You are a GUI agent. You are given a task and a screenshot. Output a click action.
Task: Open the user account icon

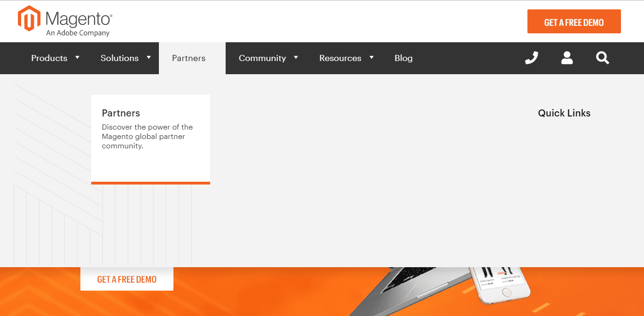tap(567, 58)
